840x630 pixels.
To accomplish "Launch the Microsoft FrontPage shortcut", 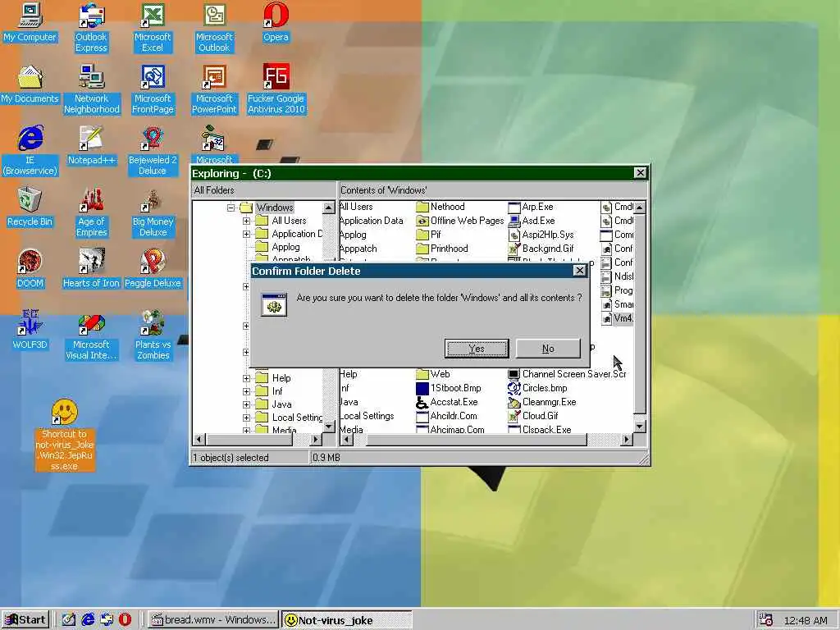I will tap(153, 89).
